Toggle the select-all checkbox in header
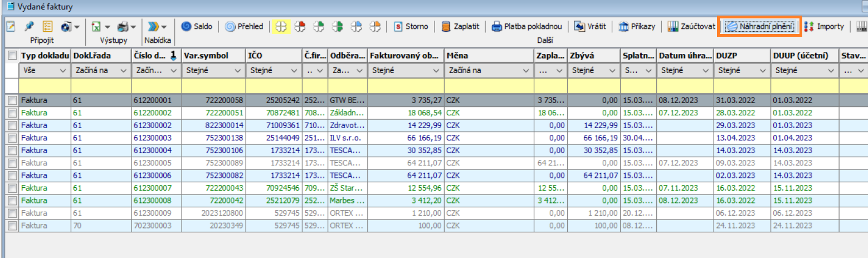The height and width of the screenshot is (258, 868). (x=12, y=56)
